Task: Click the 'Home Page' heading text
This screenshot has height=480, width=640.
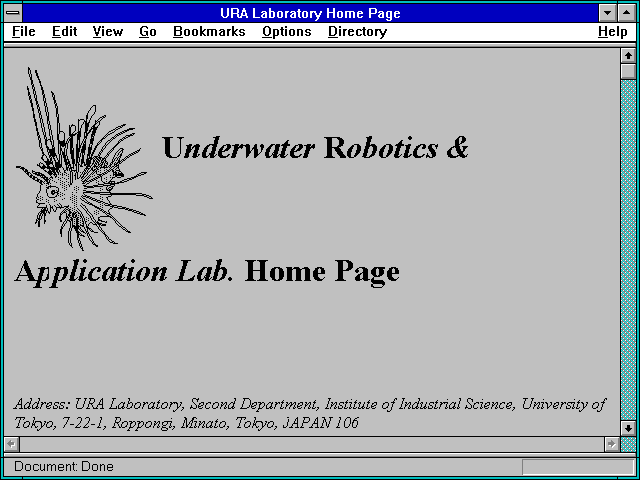Action: point(322,272)
